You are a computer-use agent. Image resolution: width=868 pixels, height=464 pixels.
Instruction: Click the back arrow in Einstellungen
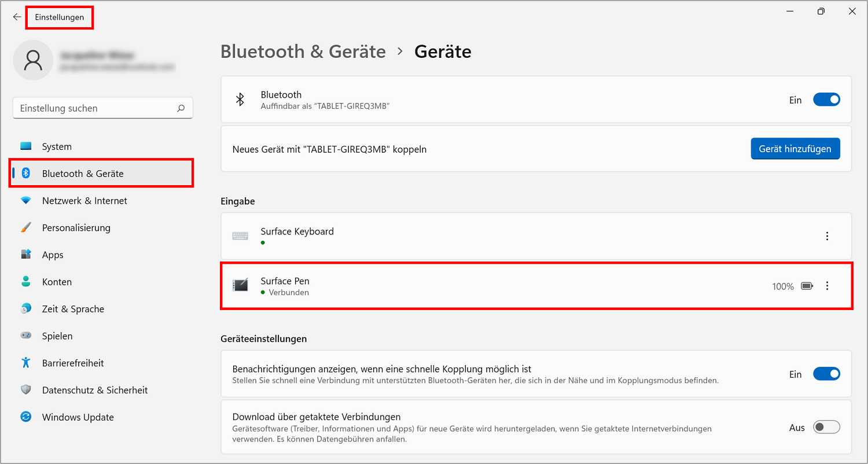pos(17,17)
